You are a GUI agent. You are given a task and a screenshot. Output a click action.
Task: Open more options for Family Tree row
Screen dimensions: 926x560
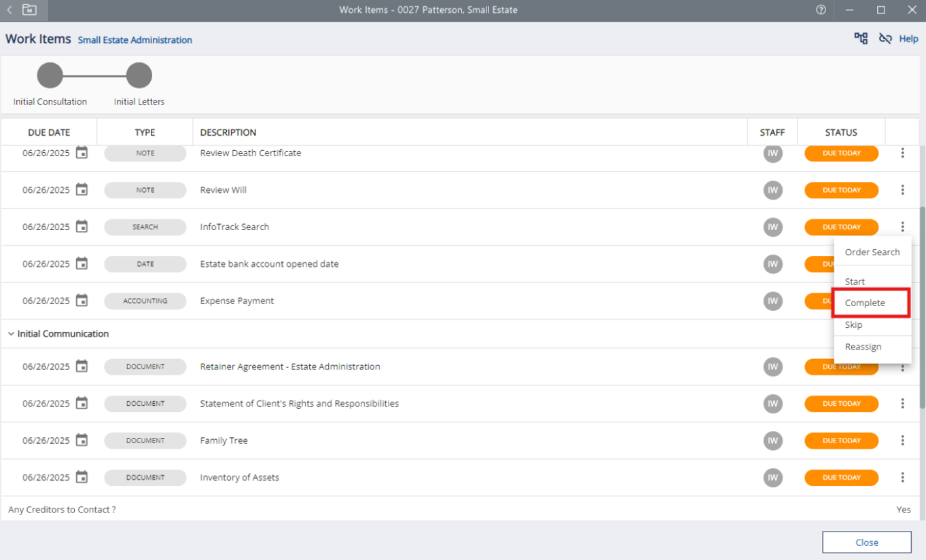[902, 441]
